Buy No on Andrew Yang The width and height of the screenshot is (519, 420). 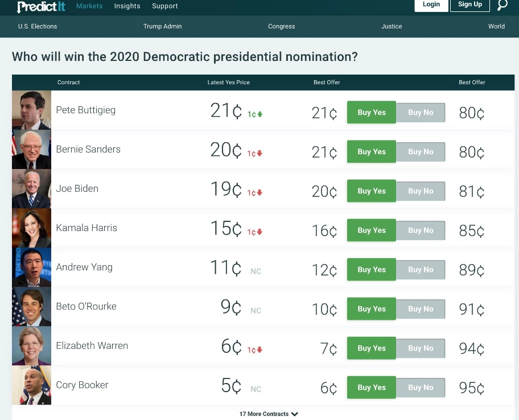pos(421,270)
